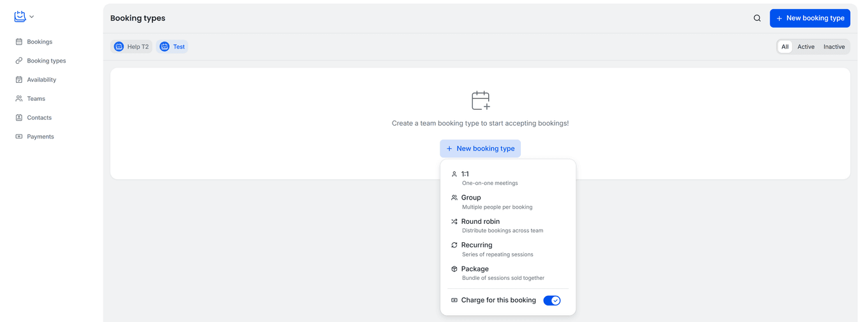
Task: Click the Teams people icon
Action: click(19, 99)
